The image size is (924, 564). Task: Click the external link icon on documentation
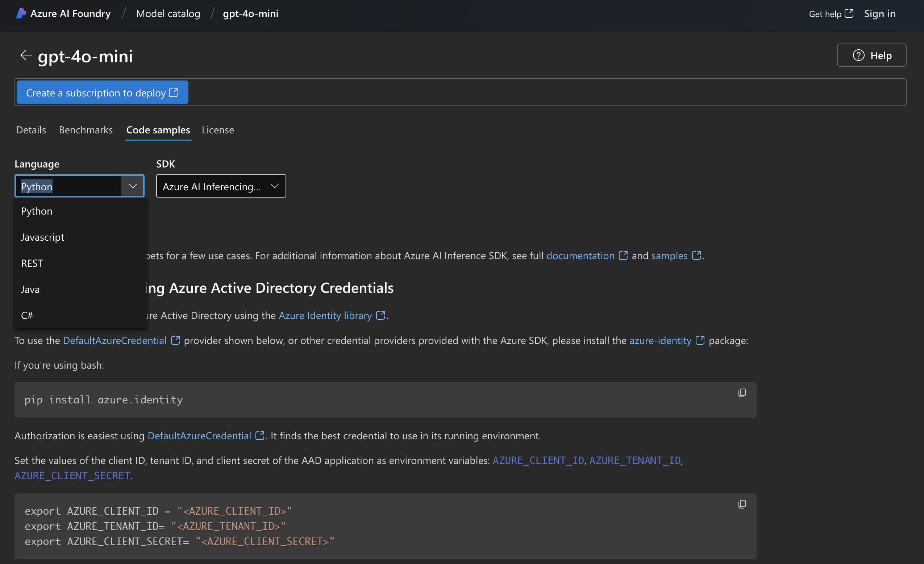[623, 254]
